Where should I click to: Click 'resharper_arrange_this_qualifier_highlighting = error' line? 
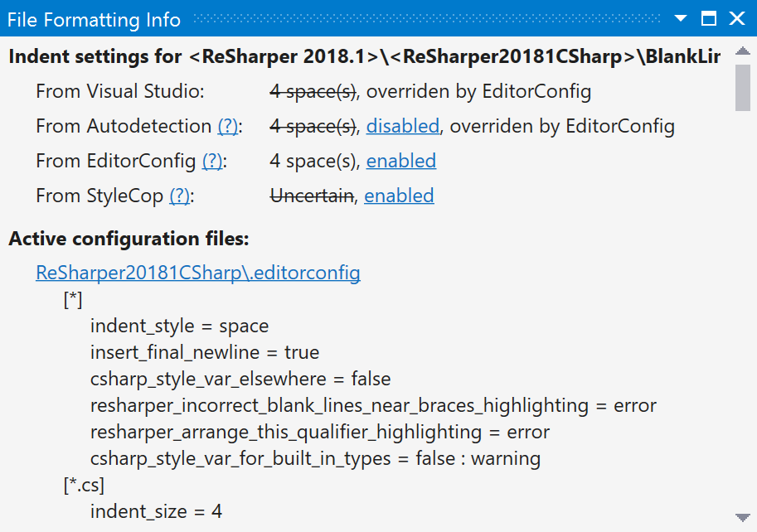pyautogui.click(x=319, y=433)
